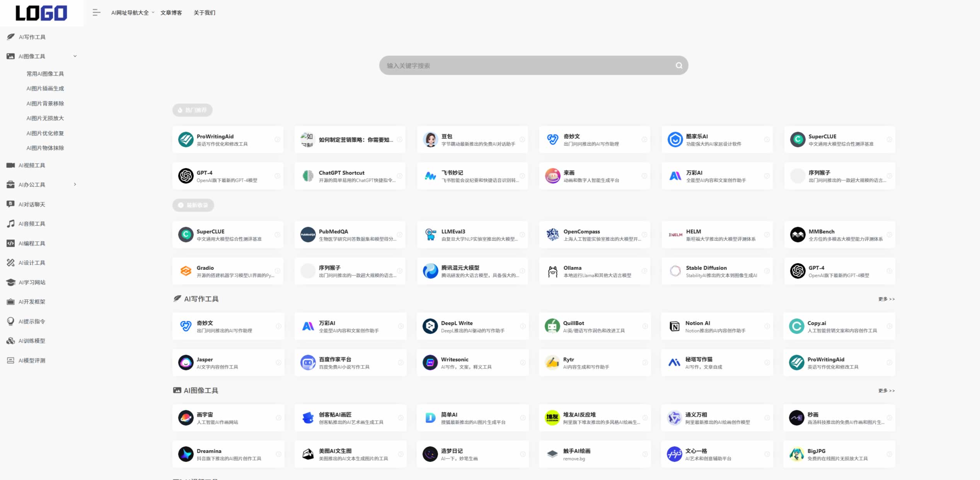
Task: Click the arrow on the Copy.ai card
Action: [x=889, y=326]
